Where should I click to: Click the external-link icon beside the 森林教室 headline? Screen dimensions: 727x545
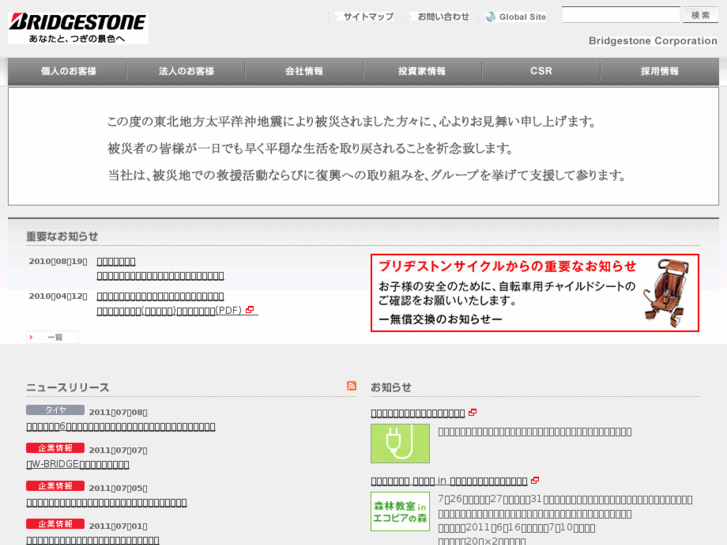pos(535,481)
